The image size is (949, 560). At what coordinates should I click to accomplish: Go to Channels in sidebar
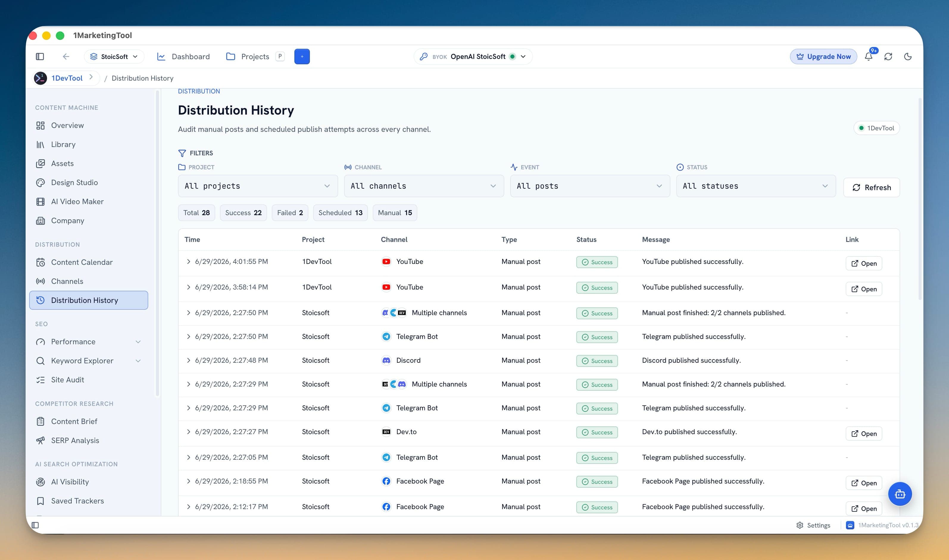point(89,281)
